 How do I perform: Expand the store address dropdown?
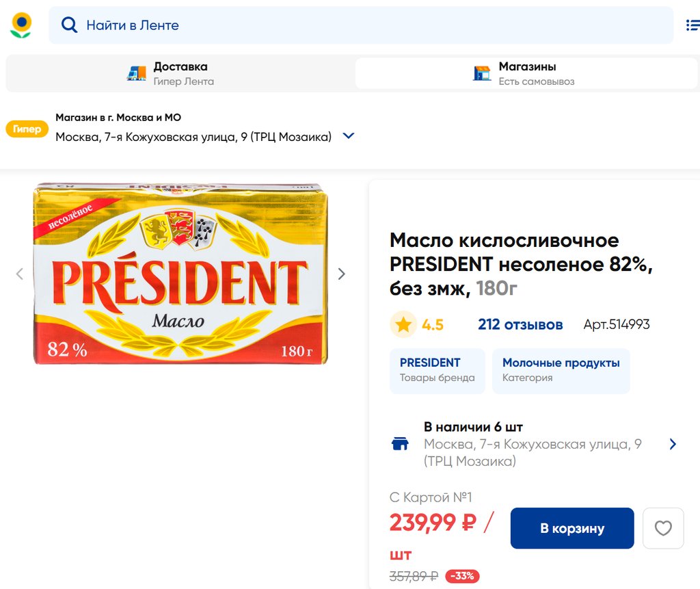click(x=348, y=136)
